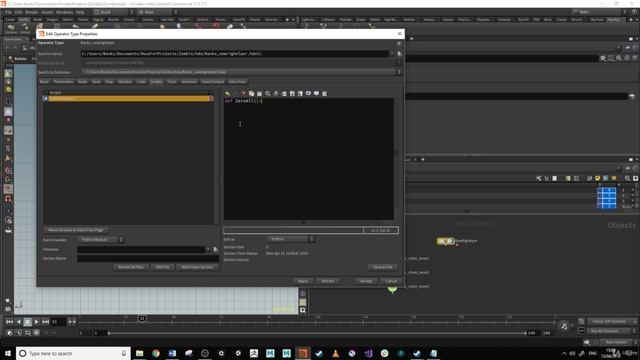Expand the Save to Library path dropdown arrow
Image resolution: width=640 pixels, height=360 pixels.
click(392, 53)
